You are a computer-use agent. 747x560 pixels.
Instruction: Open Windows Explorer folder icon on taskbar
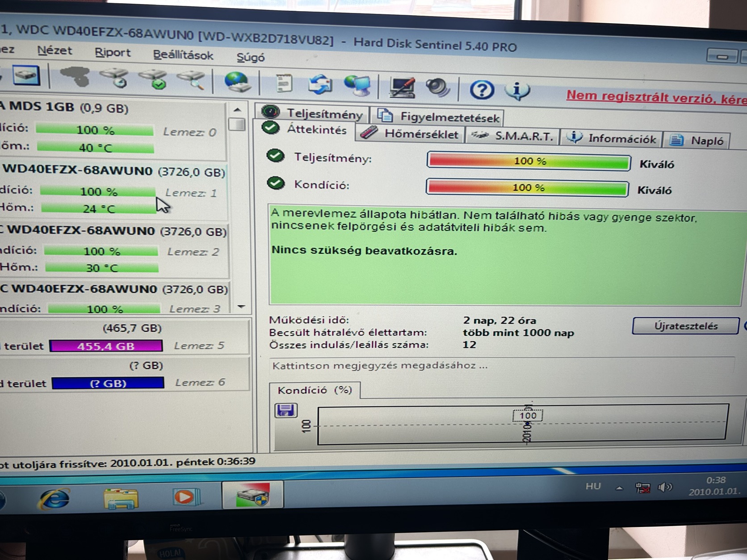pyautogui.click(x=121, y=498)
